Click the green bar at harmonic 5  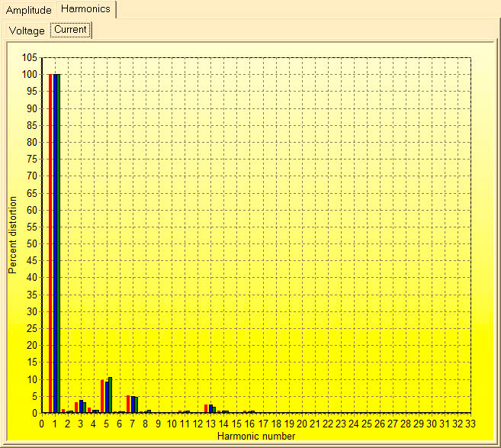111,395
